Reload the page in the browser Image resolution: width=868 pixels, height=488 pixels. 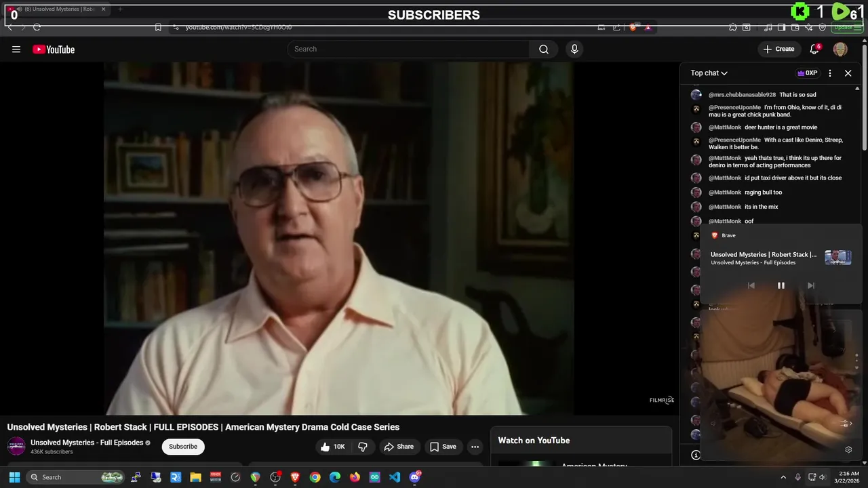37,27
